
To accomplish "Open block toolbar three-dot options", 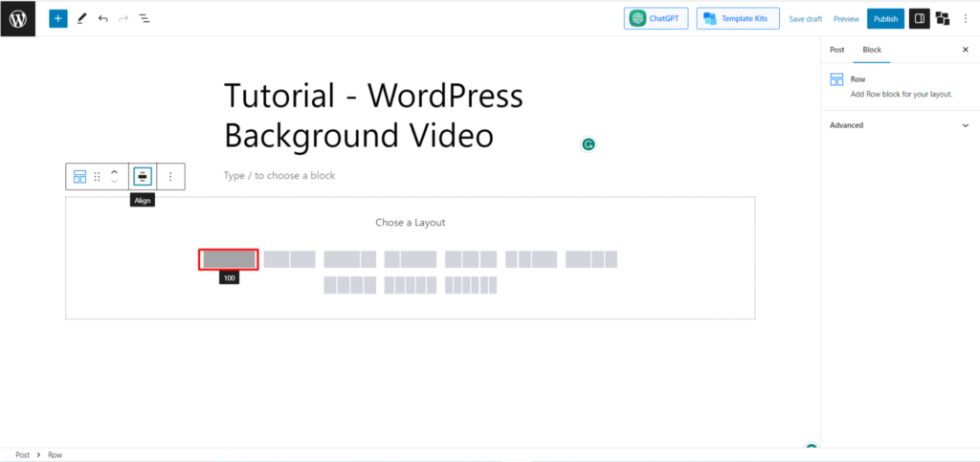I will pyautogui.click(x=170, y=177).
